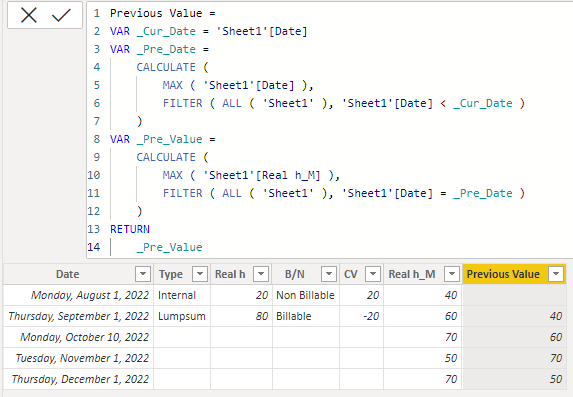The image size is (573, 397).
Task: Commit formula with the checkmark icon
Action: (x=61, y=15)
